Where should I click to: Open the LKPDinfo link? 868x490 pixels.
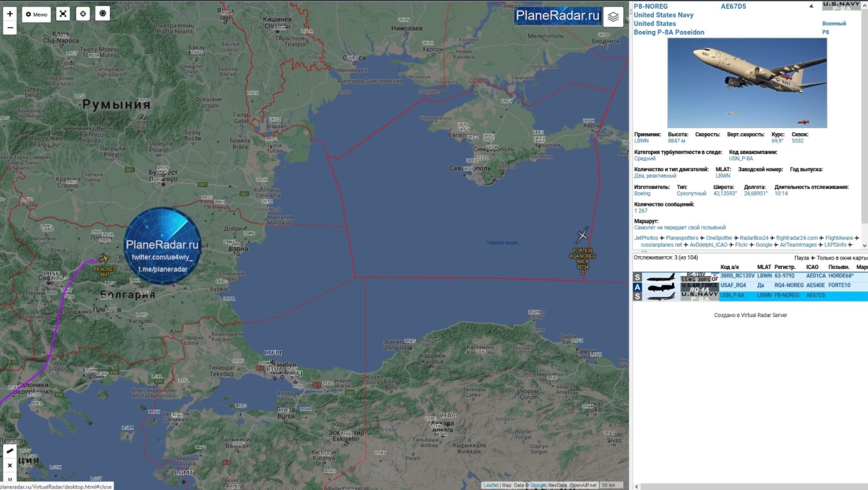click(835, 245)
